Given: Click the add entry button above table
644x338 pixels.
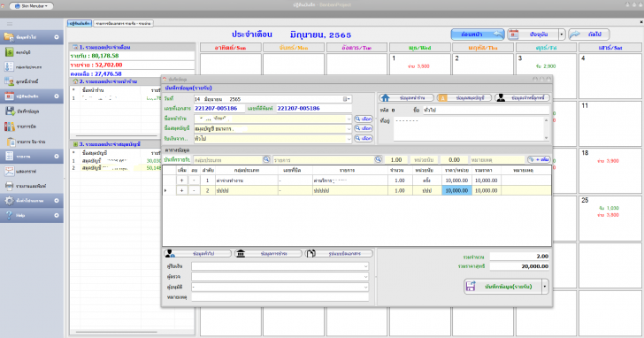Looking at the screenshot, I should [x=539, y=159].
